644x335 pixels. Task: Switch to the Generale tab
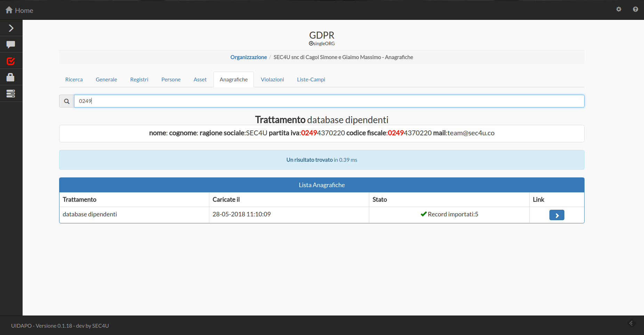[x=106, y=79]
